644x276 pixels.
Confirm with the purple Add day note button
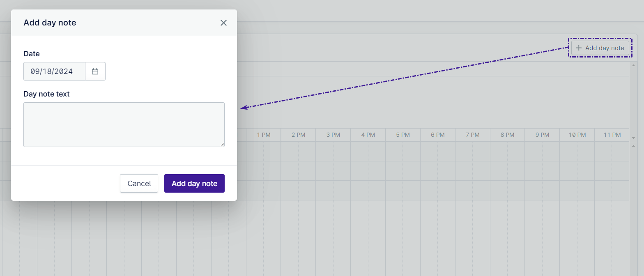click(x=194, y=183)
